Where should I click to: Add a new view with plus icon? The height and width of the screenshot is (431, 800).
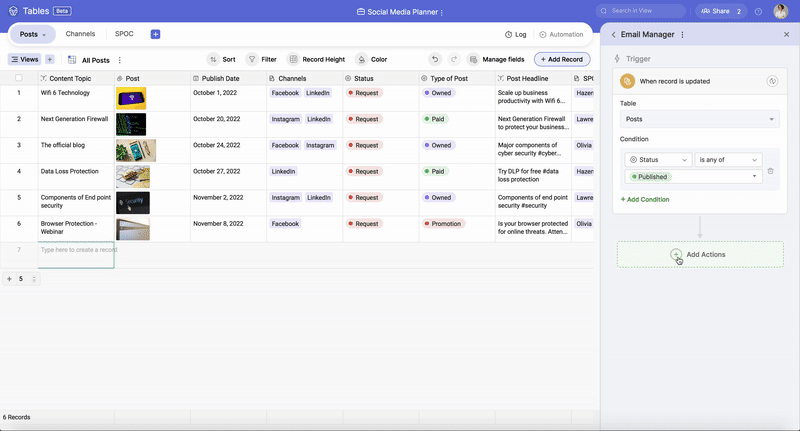click(49, 59)
